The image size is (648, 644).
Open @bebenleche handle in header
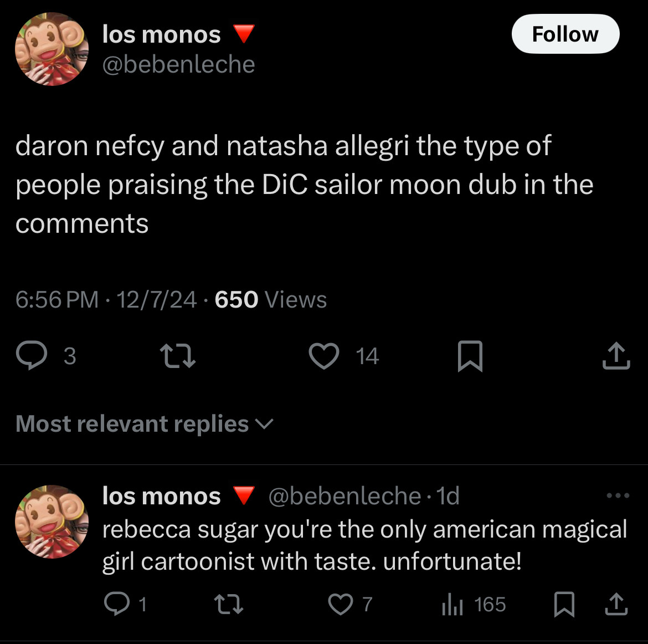(x=178, y=64)
